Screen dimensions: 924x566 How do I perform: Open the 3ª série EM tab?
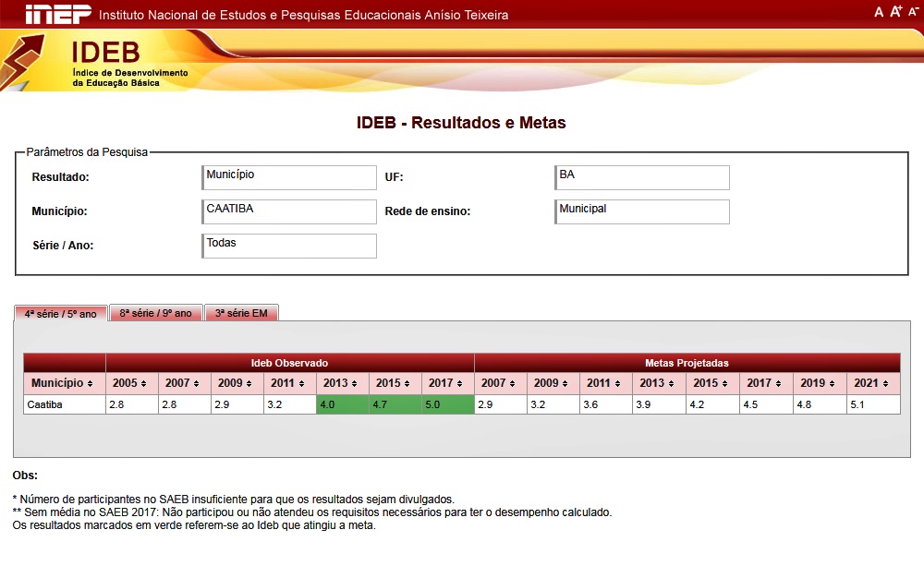click(241, 313)
